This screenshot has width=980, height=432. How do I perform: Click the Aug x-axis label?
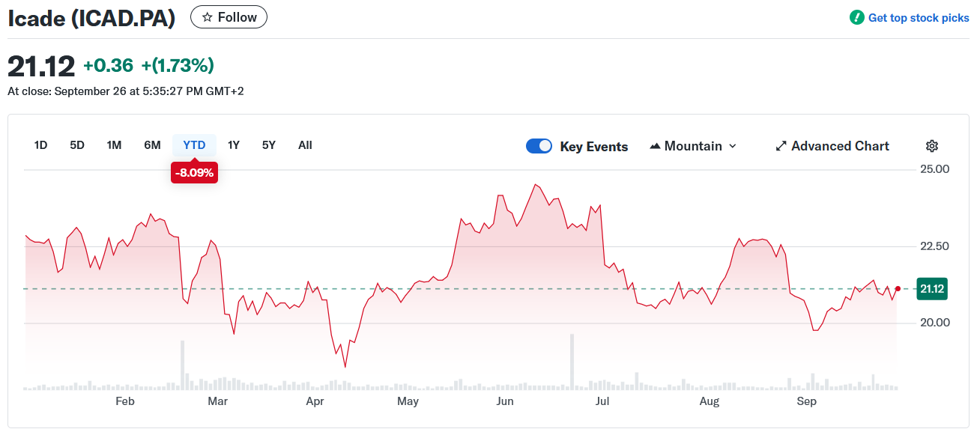click(709, 402)
